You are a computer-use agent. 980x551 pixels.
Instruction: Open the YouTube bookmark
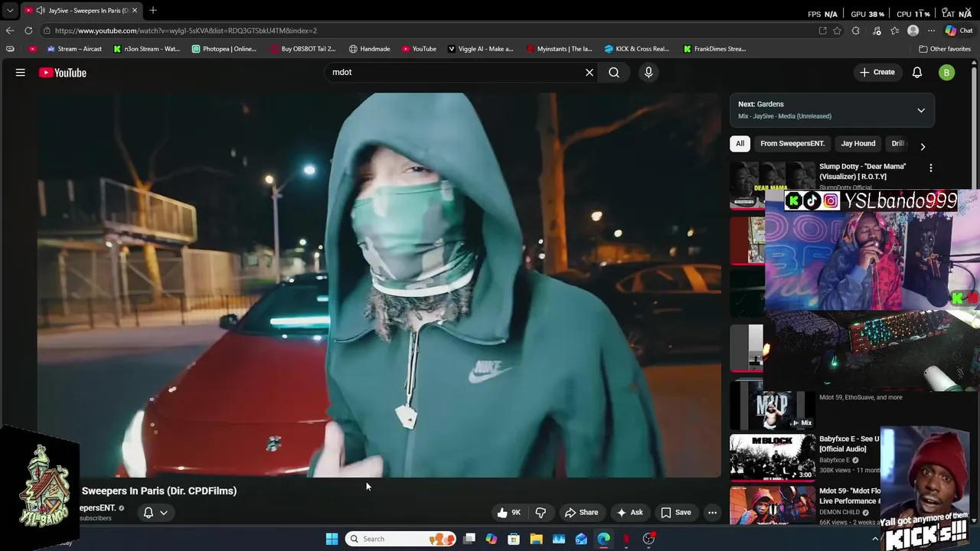pos(419,49)
